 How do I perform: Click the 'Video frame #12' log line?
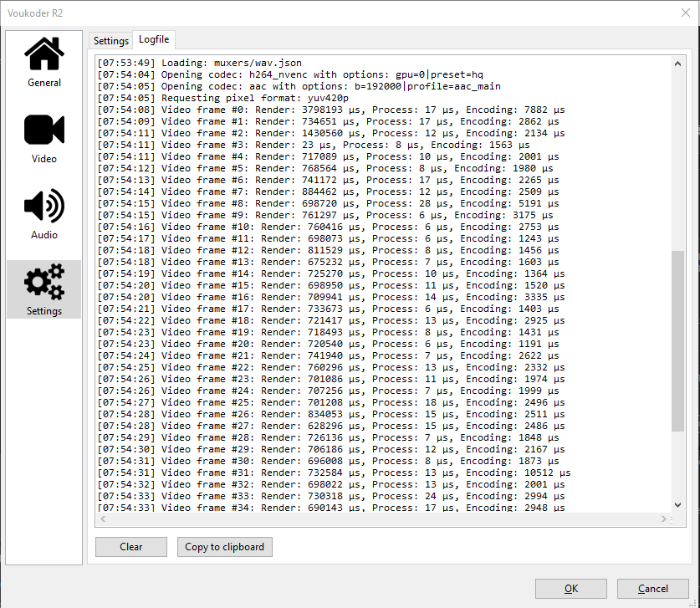click(x=328, y=250)
